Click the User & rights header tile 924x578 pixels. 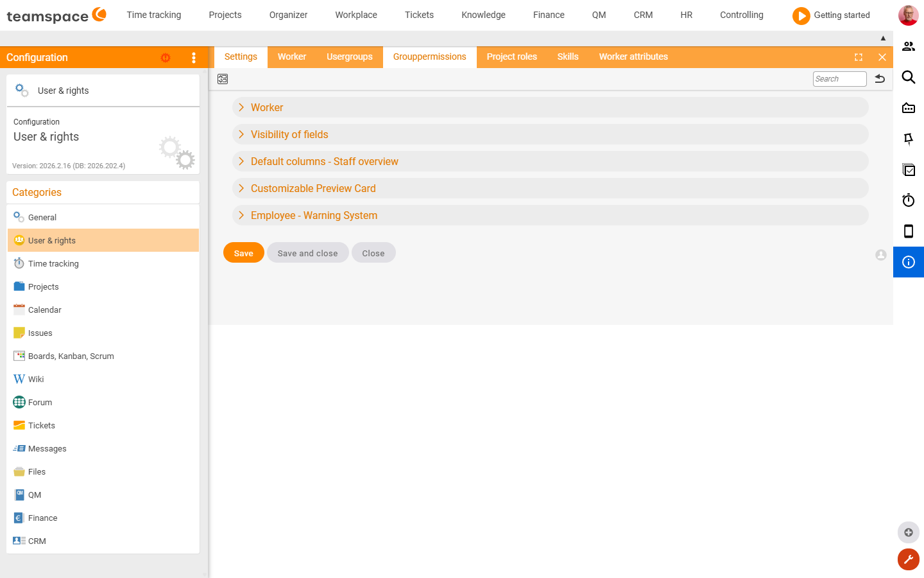click(103, 91)
